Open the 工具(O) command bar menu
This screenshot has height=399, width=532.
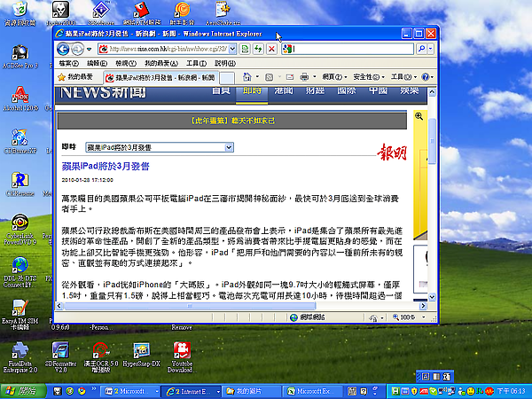pyautogui.click(x=403, y=77)
